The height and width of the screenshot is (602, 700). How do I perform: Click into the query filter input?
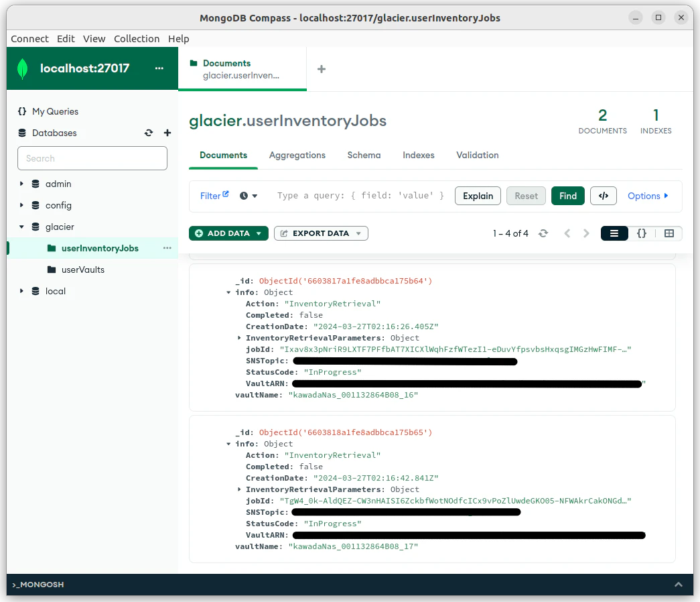pyautogui.click(x=360, y=196)
